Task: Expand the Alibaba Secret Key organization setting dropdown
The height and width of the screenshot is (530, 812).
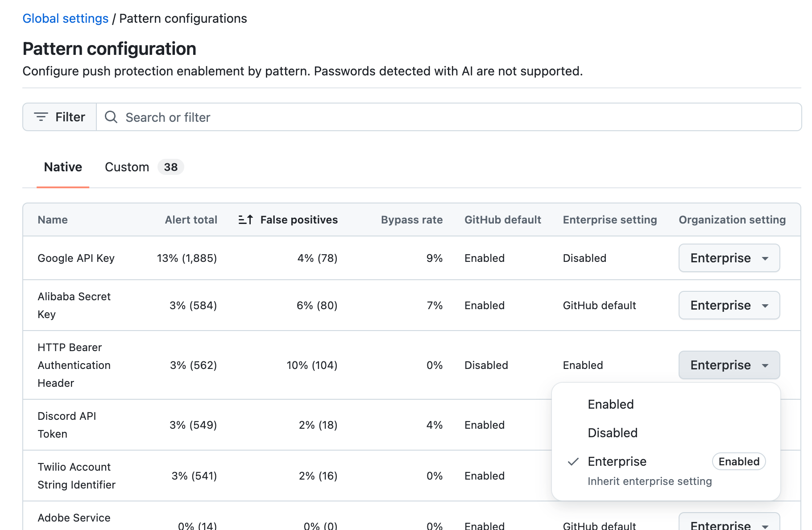Action: pos(729,305)
